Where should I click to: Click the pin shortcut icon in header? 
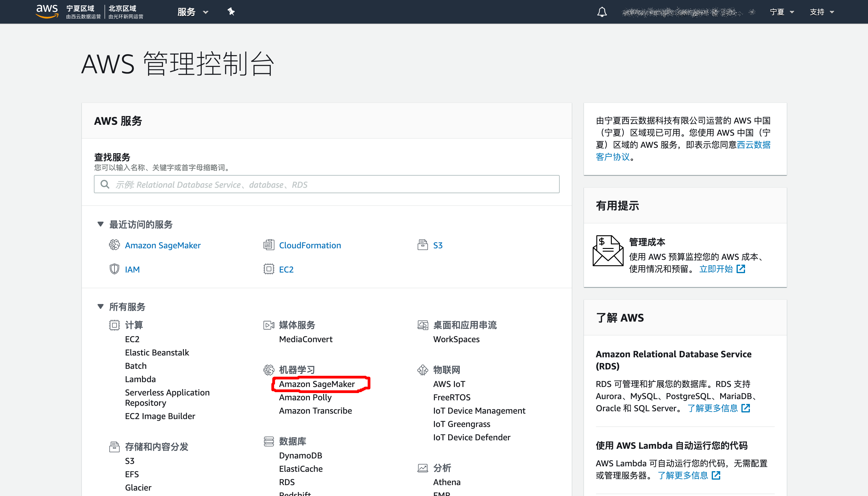click(231, 12)
